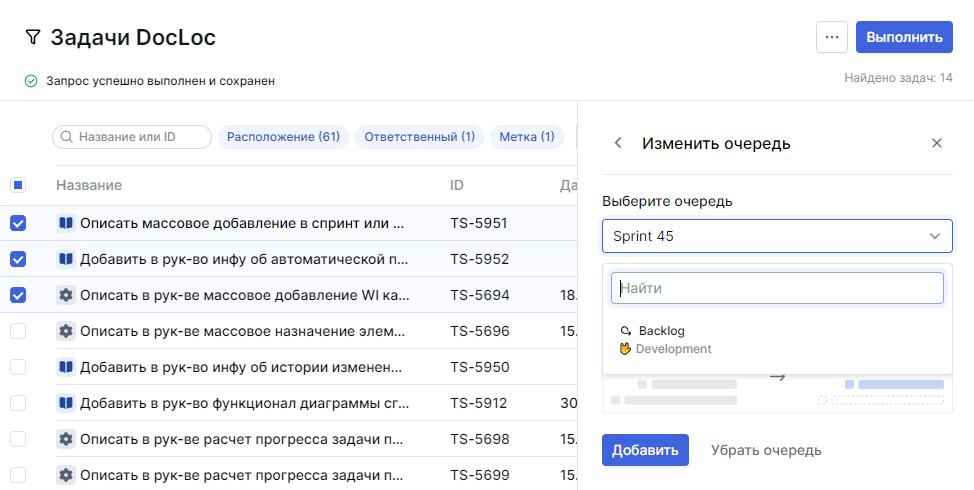Uncheck the checkbox for task TS-5951
Image resolution: width=974 pixels, height=490 pixels.
point(18,223)
